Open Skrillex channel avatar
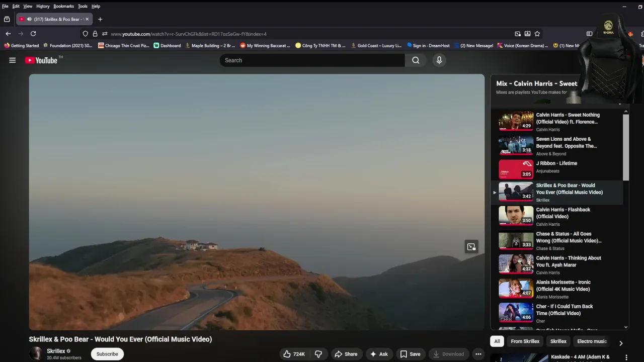The image size is (644, 362). [x=36, y=354]
